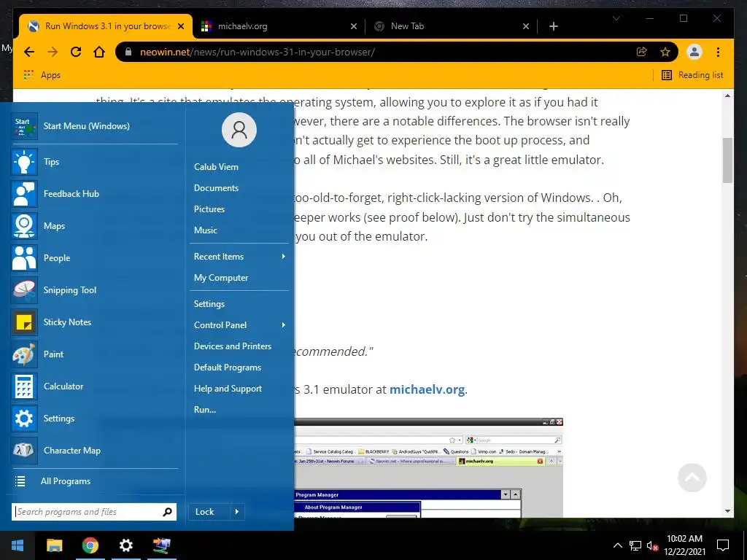Open the Chrome profile avatar

[x=694, y=52]
